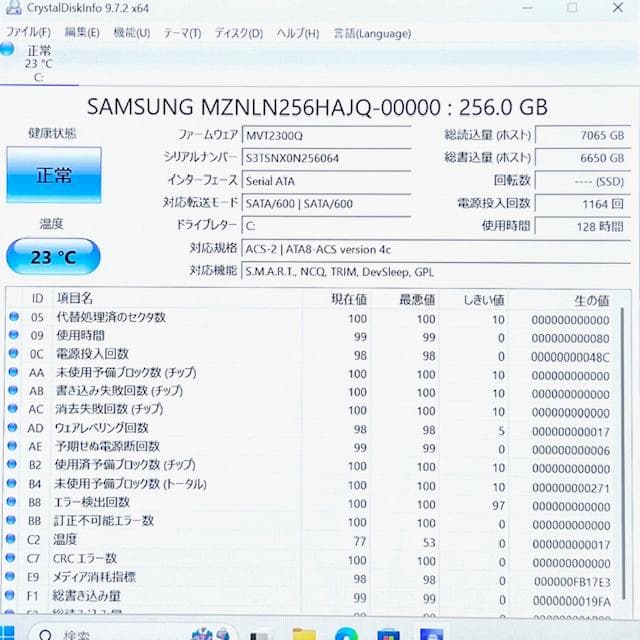Click the 対応規格 field ACS-2
This screenshot has height=640, width=640.
(436, 249)
